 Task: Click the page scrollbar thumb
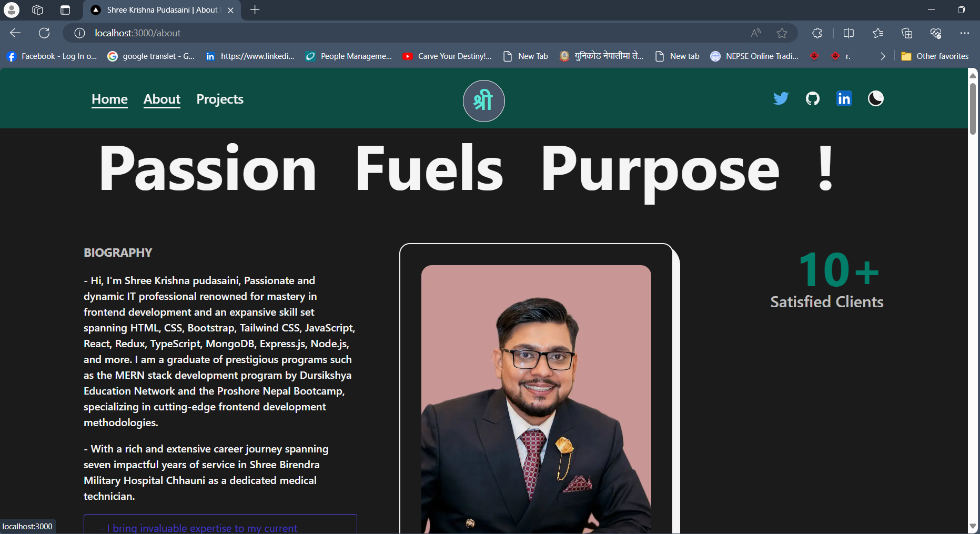click(x=973, y=108)
